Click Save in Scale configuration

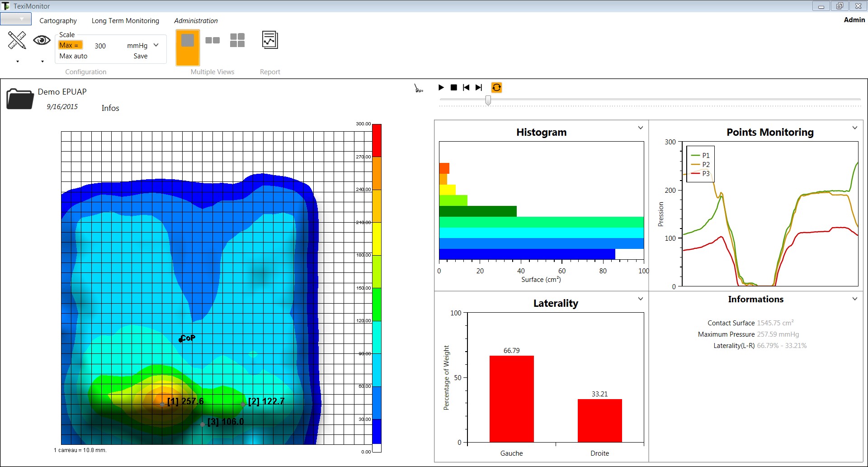141,56
